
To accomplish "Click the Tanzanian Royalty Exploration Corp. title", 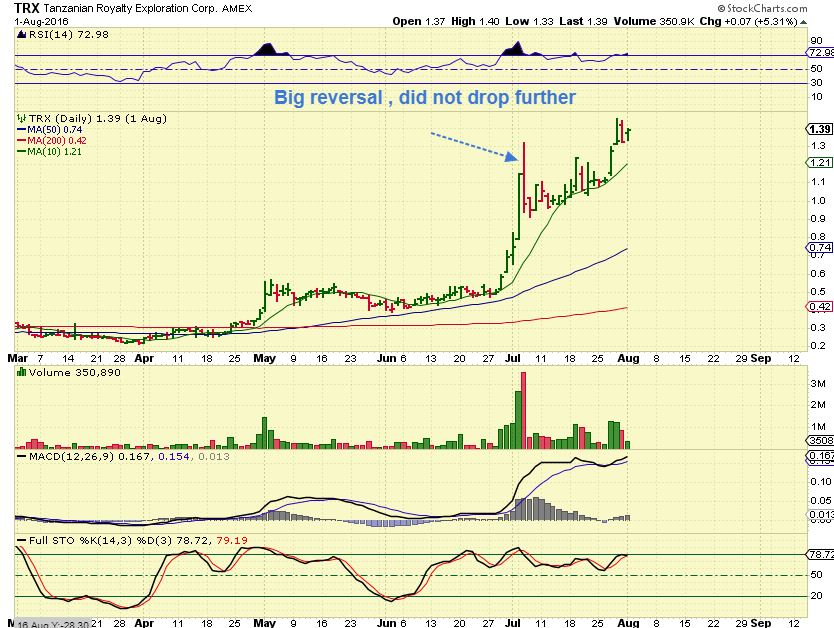I will point(130,9).
